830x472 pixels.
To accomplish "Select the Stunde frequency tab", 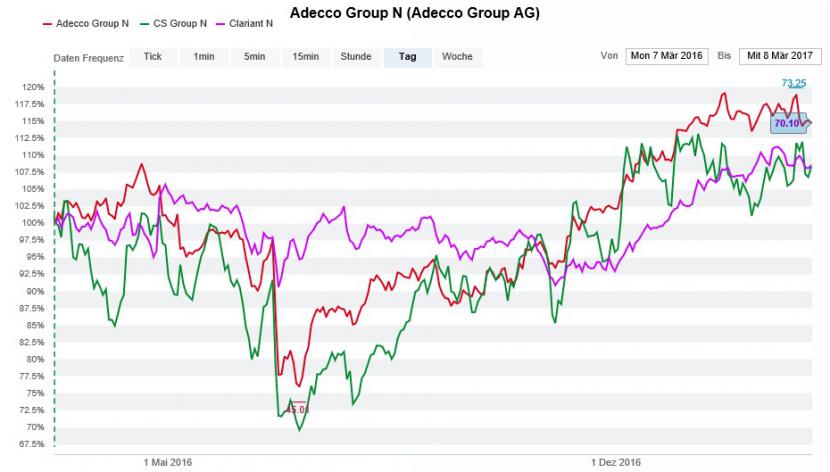I will pyautogui.click(x=356, y=57).
